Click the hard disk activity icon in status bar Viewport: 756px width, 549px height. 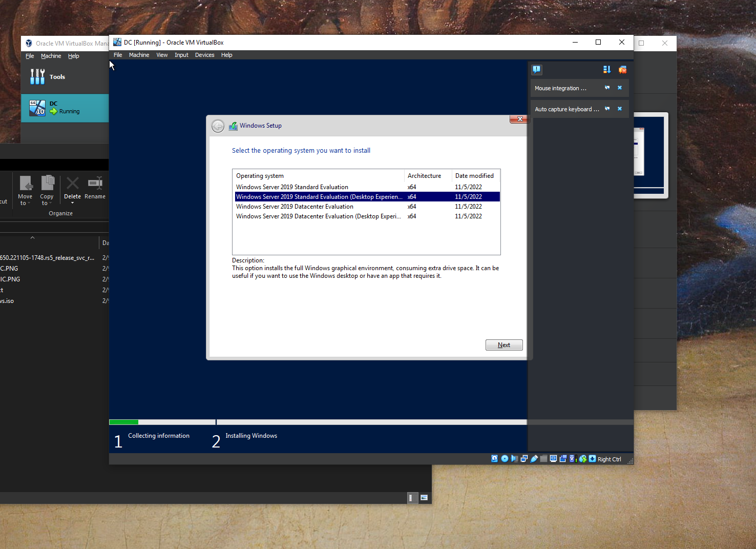tap(494, 459)
